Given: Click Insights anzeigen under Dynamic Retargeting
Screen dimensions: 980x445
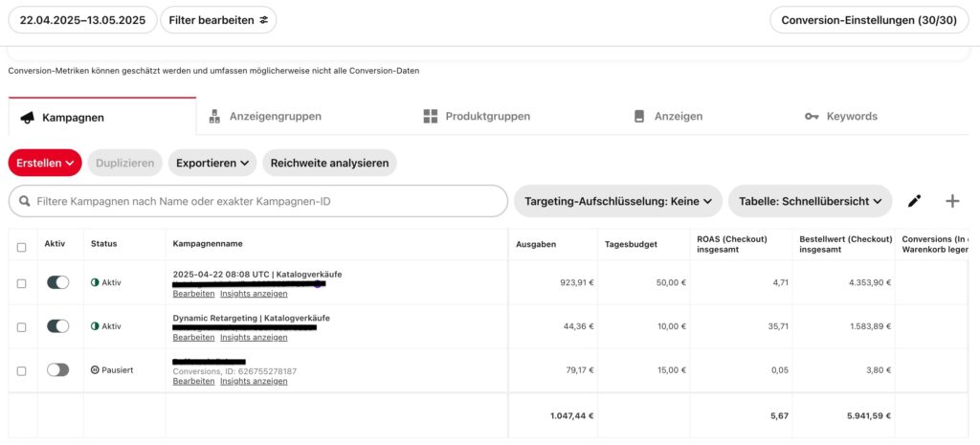Looking at the screenshot, I should pos(254,337).
